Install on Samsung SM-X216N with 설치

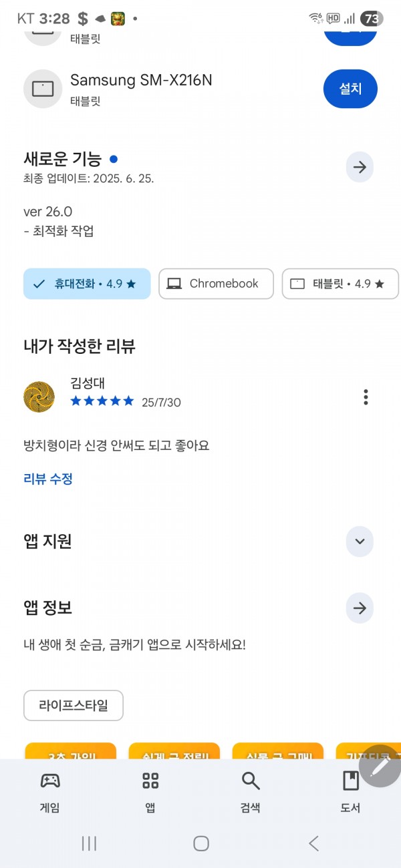pos(350,88)
